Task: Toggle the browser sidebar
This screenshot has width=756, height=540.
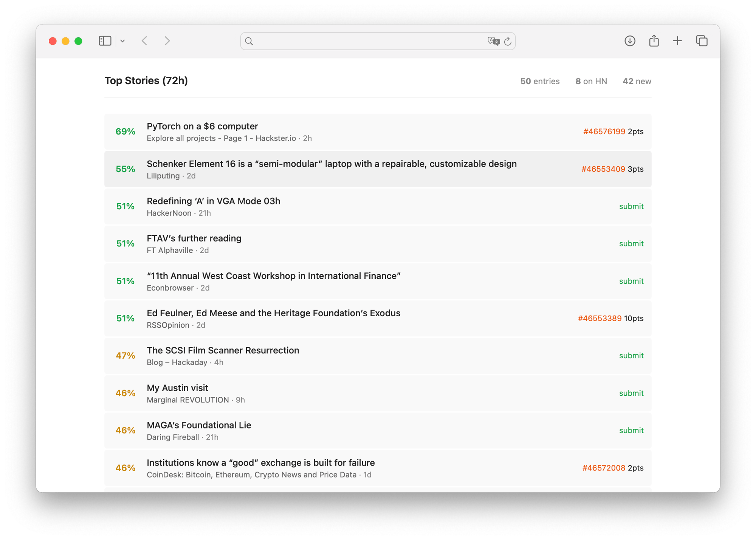Action: pyautogui.click(x=105, y=41)
